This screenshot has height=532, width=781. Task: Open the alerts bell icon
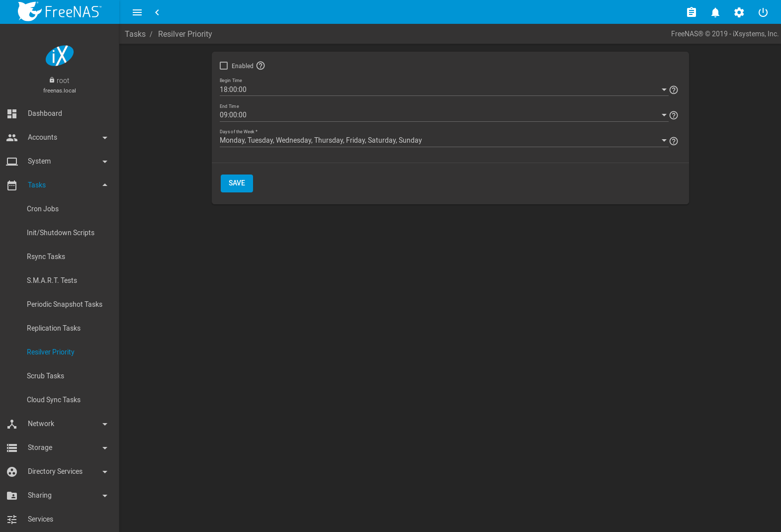(715, 12)
